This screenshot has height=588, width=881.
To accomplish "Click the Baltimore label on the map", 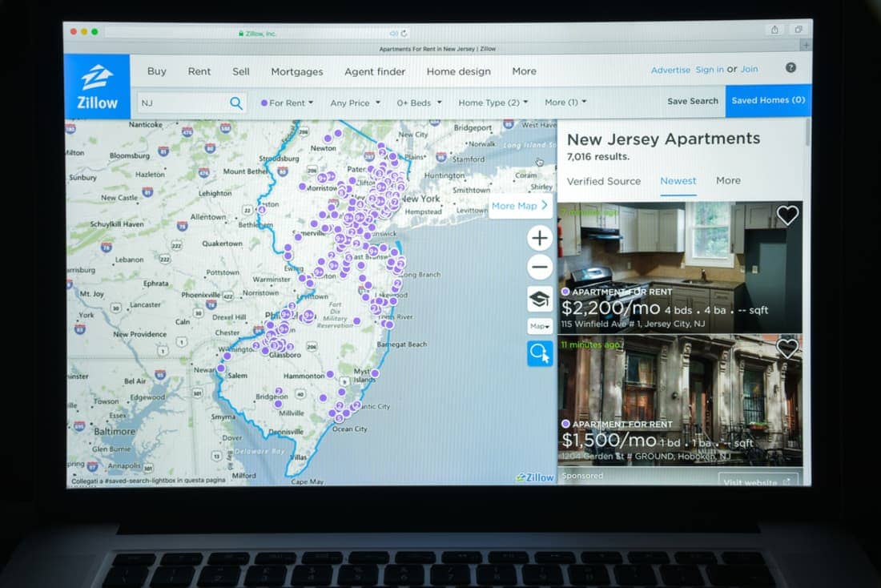I will tap(114, 432).
